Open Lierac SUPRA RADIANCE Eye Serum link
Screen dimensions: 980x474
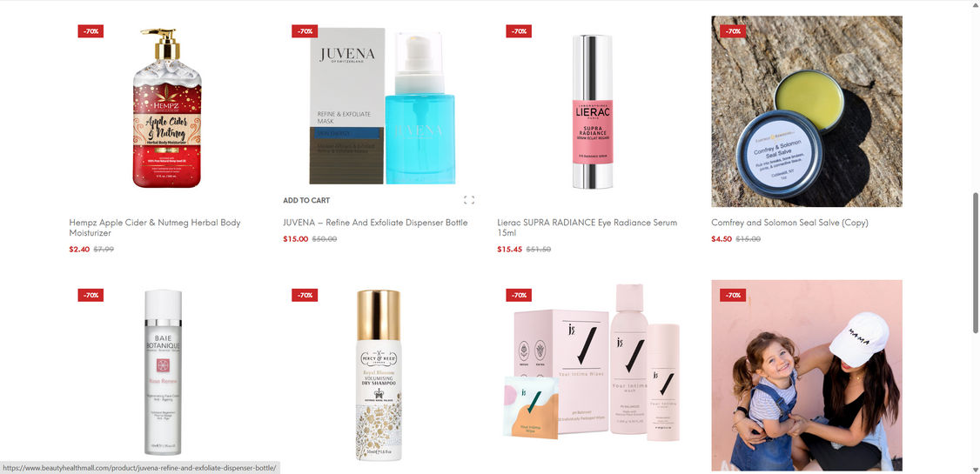[x=587, y=227]
